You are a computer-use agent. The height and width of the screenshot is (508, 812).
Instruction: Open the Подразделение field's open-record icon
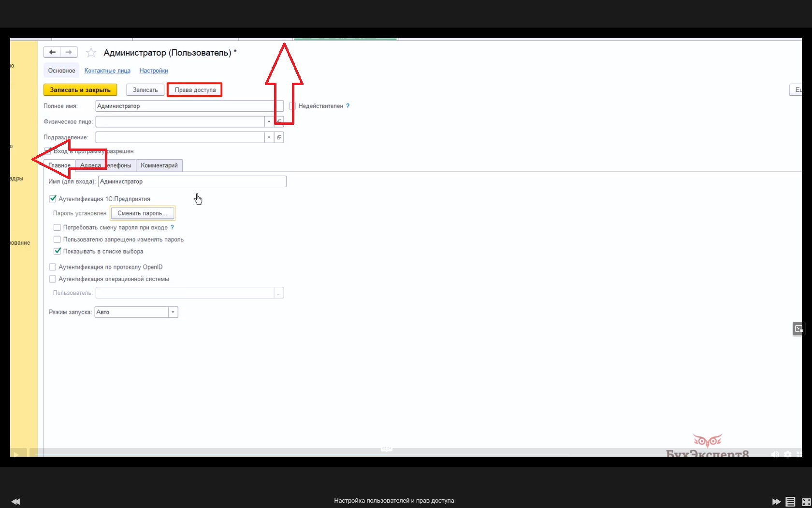(x=279, y=137)
